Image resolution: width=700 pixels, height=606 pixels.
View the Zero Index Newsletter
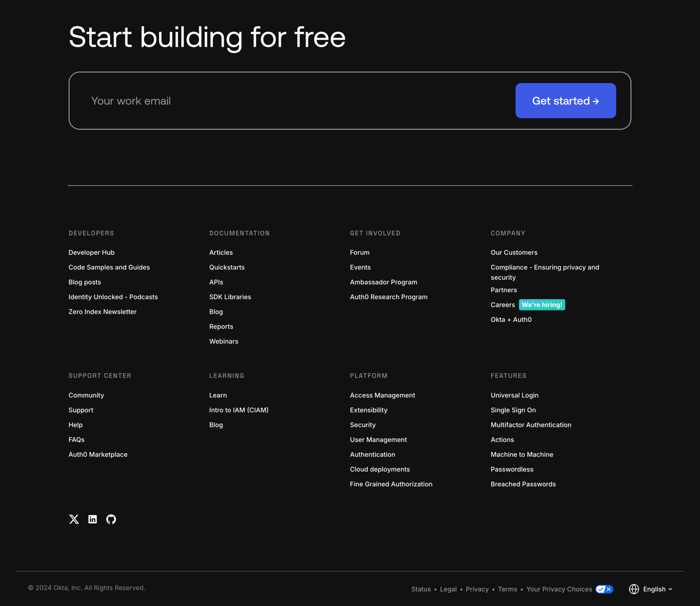point(102,311)
